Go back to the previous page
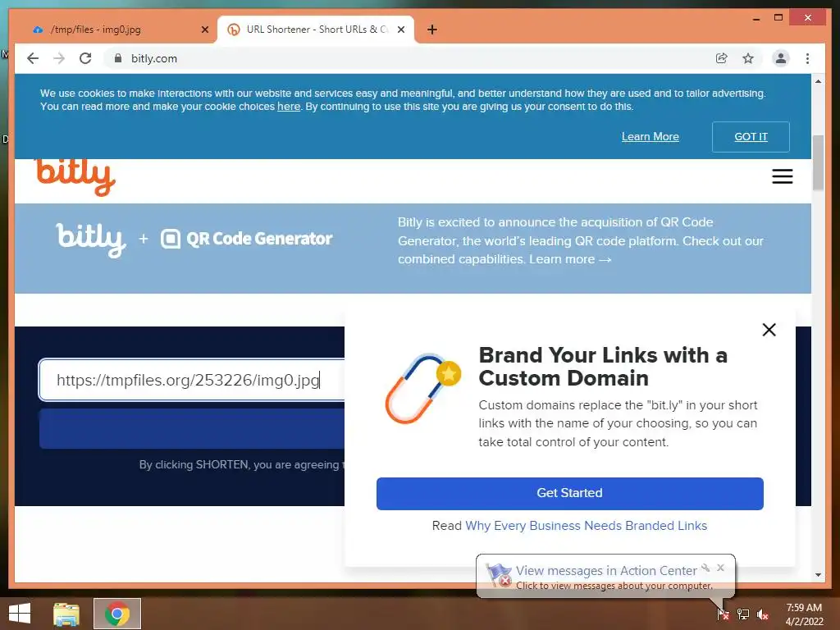The width and height of the screenshot is (840, 630). [33, 58]
